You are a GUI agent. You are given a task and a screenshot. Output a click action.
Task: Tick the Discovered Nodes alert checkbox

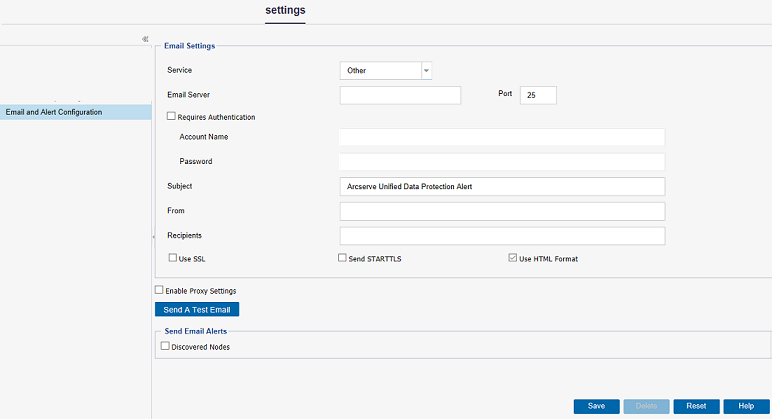coord(165,346)
